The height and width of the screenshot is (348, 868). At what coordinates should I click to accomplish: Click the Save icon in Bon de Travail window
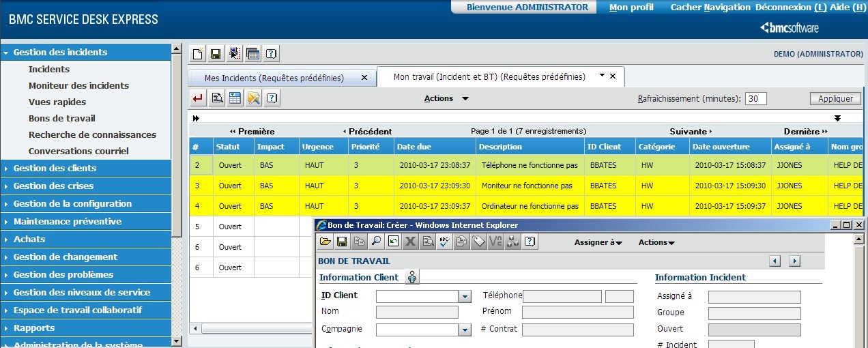click(x=343, y=241)
